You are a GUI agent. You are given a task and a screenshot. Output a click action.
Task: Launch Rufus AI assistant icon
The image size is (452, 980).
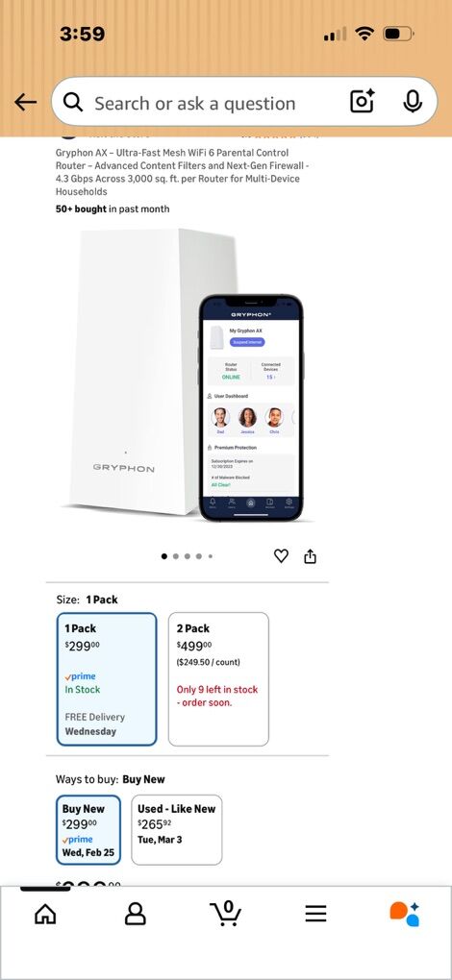click(405, 914)
